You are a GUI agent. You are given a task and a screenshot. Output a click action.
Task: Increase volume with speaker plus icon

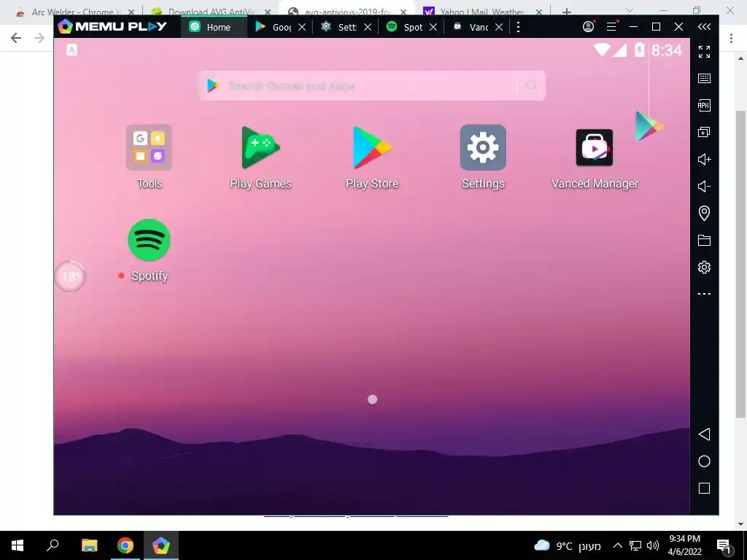tap(704, 160)
